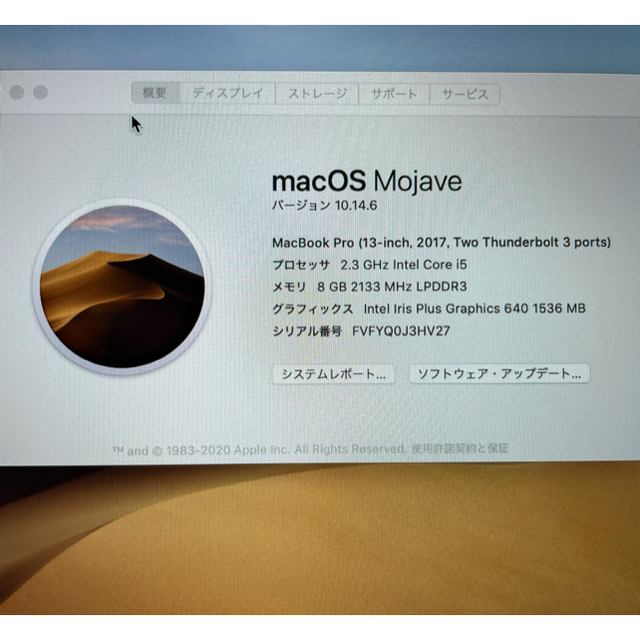Click the Intel Iris Plus Graphics 640 value
The height and width of the screenshot is (640, 640).
click(474, 308)
